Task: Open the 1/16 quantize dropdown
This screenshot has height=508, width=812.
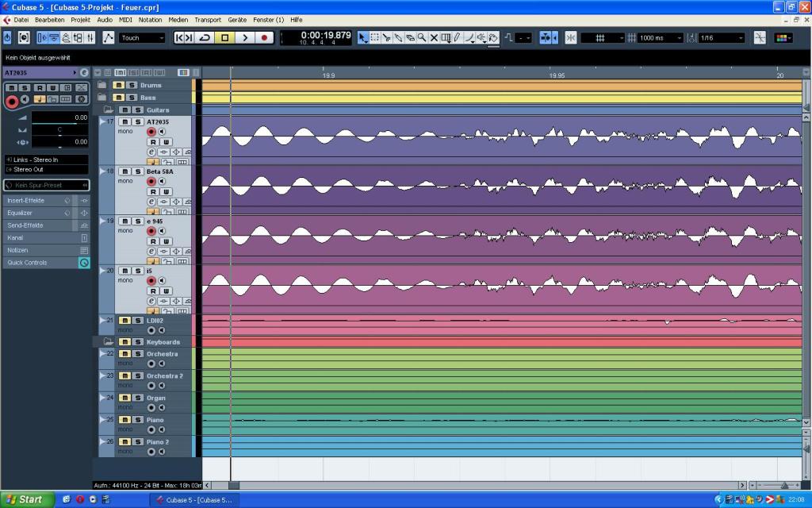Action: click(722, 38)
